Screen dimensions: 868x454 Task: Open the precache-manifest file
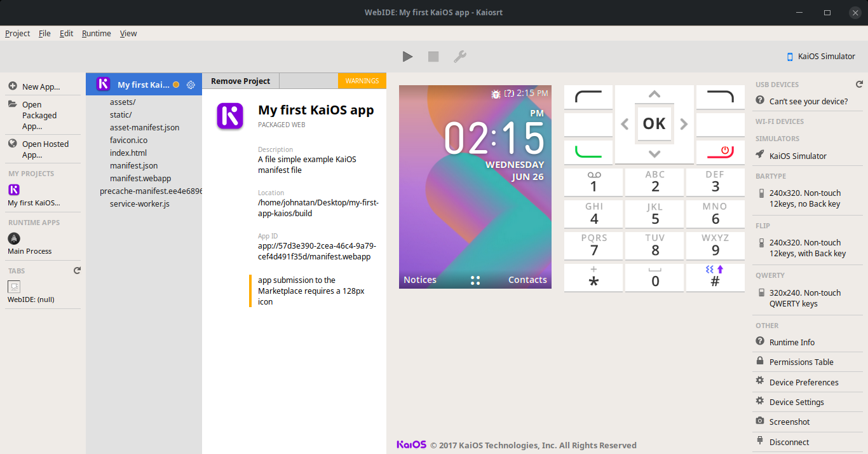[151, 191]
